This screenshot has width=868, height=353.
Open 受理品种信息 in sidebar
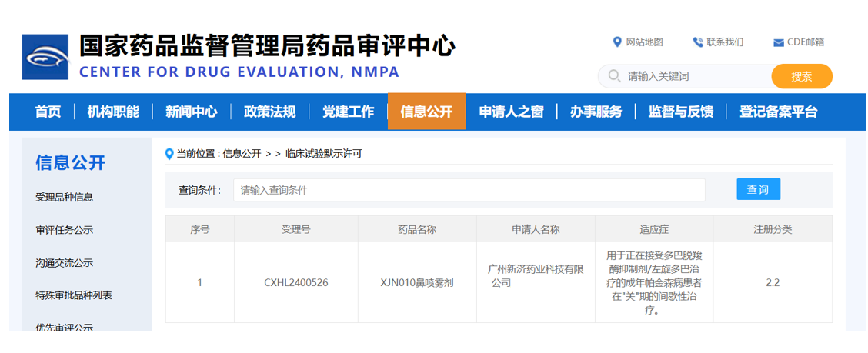tap(64, 197)
